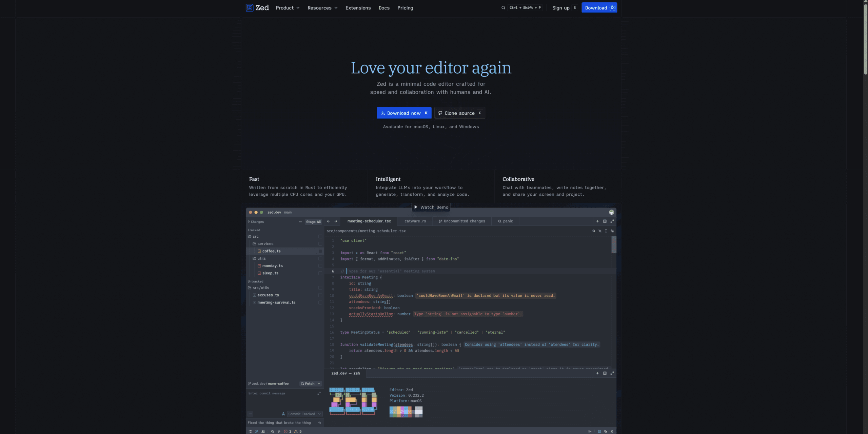Click the split pane icon in the tab bar
Viewport: 868px width, 434px height.
click(x=605, y=221)
